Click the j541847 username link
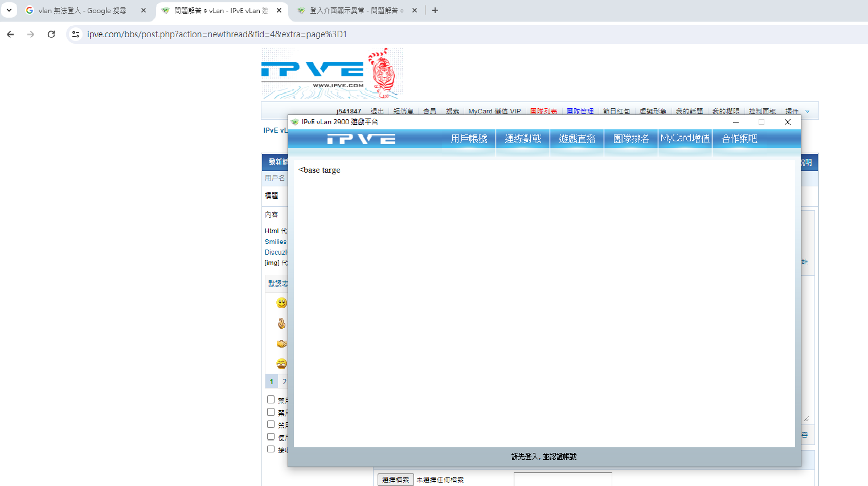Screen dimensions: 868x486 tap(349, 111)
